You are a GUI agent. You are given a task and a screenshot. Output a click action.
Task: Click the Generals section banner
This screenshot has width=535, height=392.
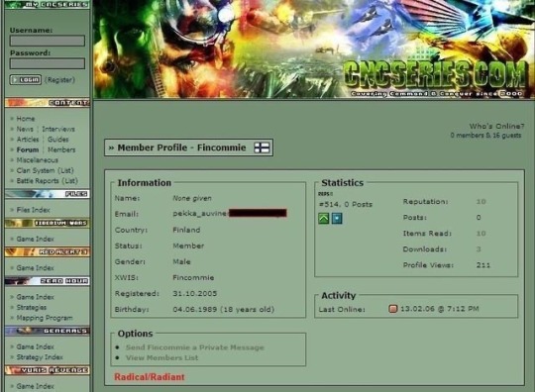coord(48,331)
